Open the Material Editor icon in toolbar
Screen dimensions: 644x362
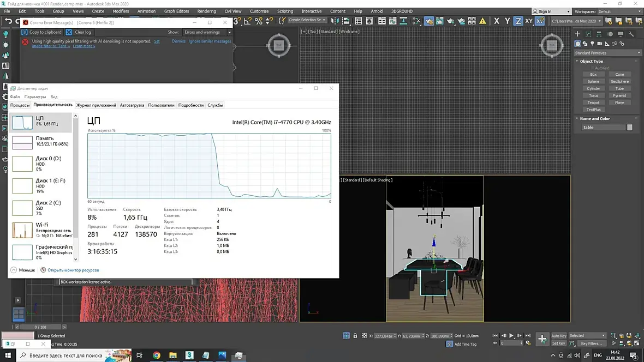(416, 21)
